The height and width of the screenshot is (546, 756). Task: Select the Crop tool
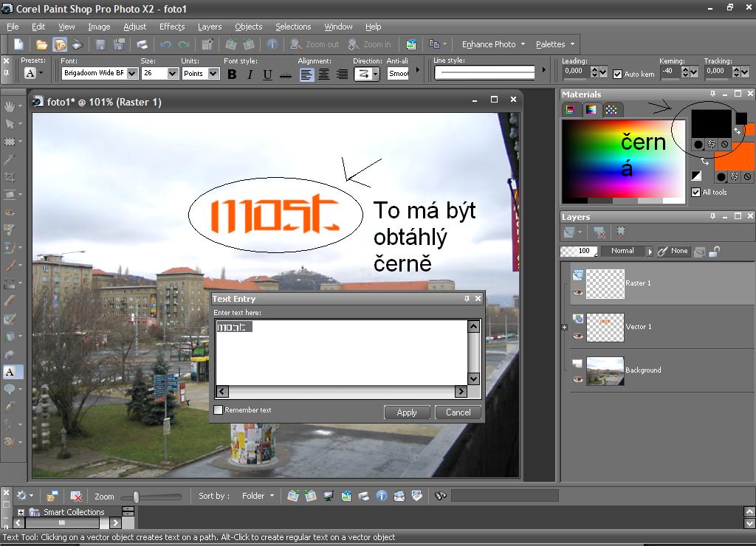pyautogui.click(x=10, y=177)
